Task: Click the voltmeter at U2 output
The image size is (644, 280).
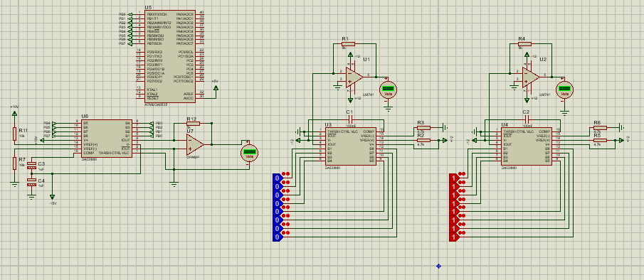Action: (x=564, y=90)
